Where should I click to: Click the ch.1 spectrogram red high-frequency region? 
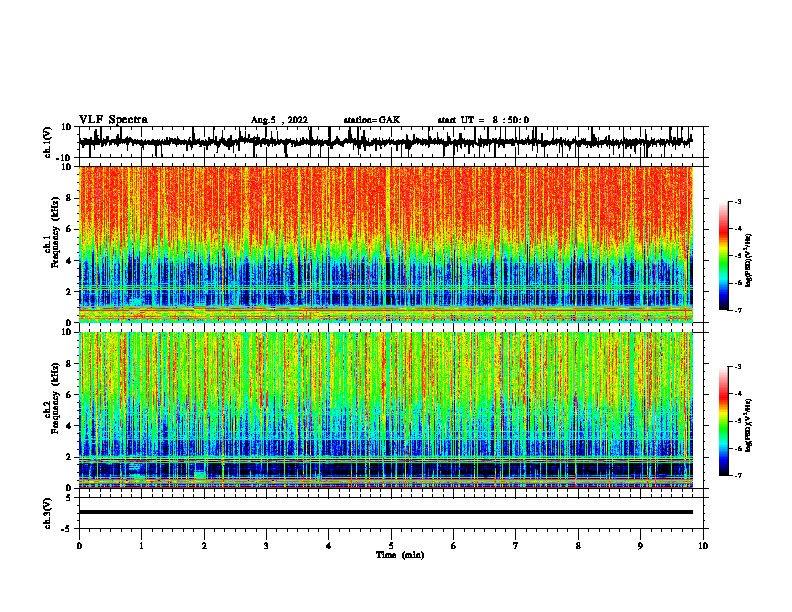386,202
